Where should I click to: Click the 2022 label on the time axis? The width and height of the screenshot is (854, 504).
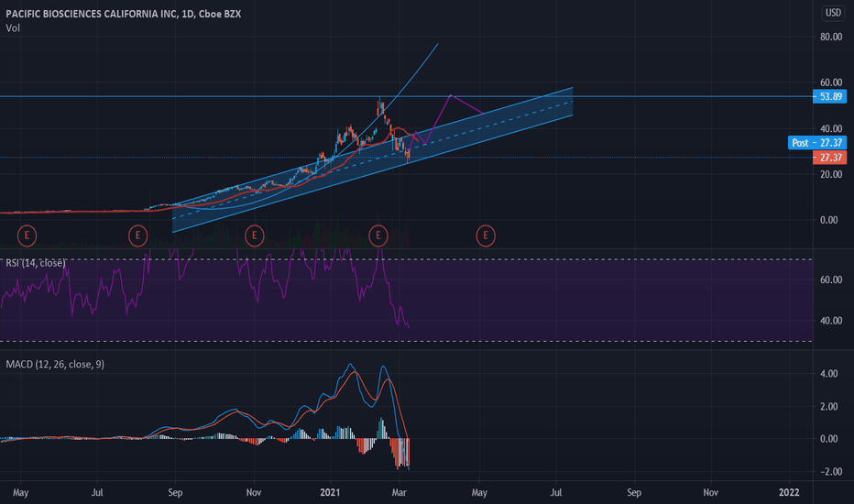click(x=789, y=493)
